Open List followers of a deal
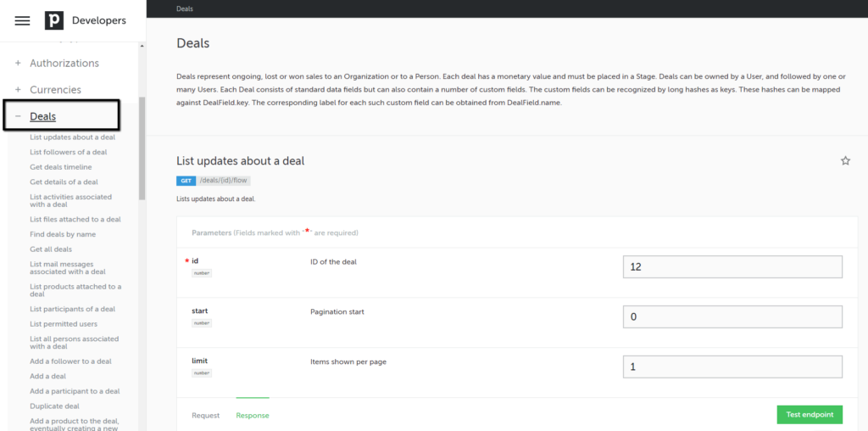868x431 pixels. click(x=69, y=152)
